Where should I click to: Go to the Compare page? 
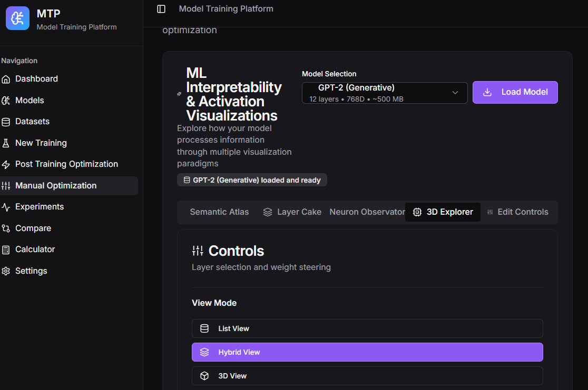(33, 228)
